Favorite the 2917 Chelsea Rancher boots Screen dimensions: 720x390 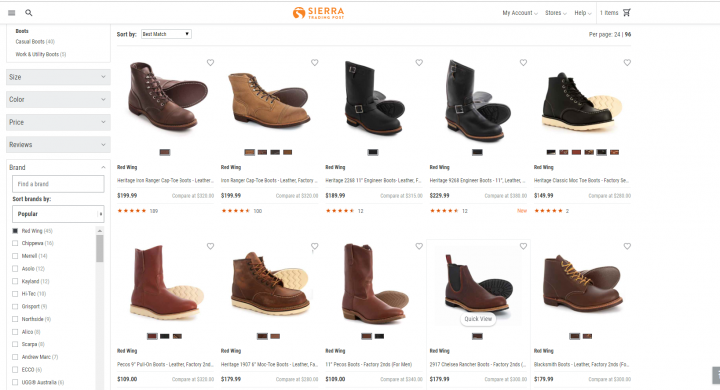(x=523, y=246)
